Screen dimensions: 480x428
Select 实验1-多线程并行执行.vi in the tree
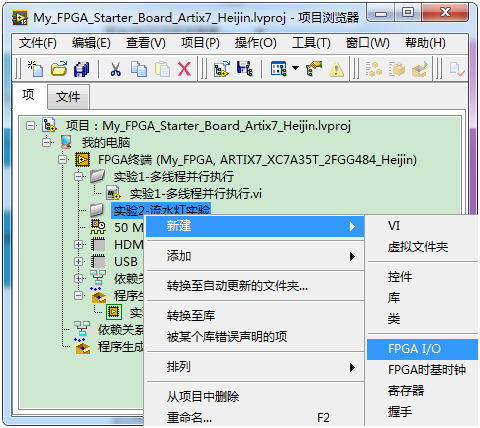click(x=196, y=194)
